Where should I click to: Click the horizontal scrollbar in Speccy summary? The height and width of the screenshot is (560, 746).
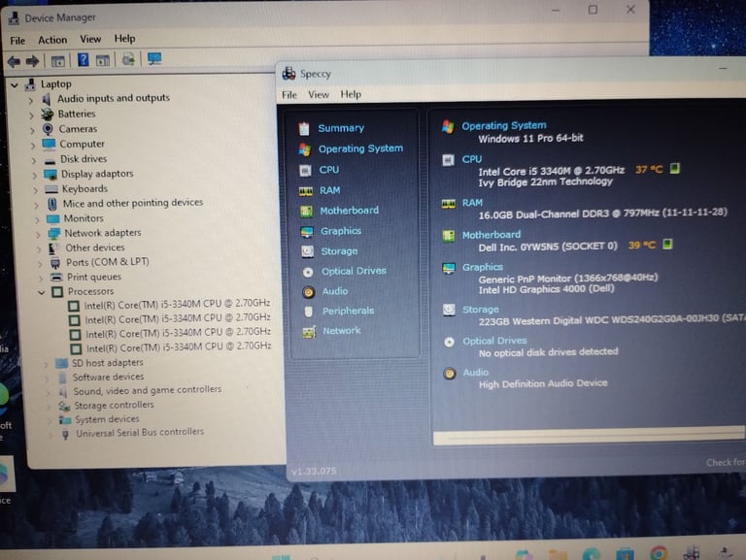click(x=590, y=436)
